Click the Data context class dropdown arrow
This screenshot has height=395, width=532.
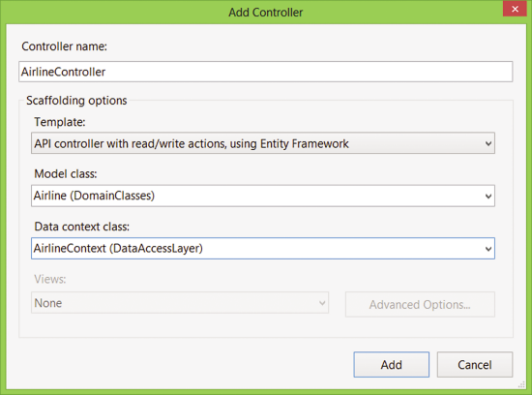tap(488, 249)
